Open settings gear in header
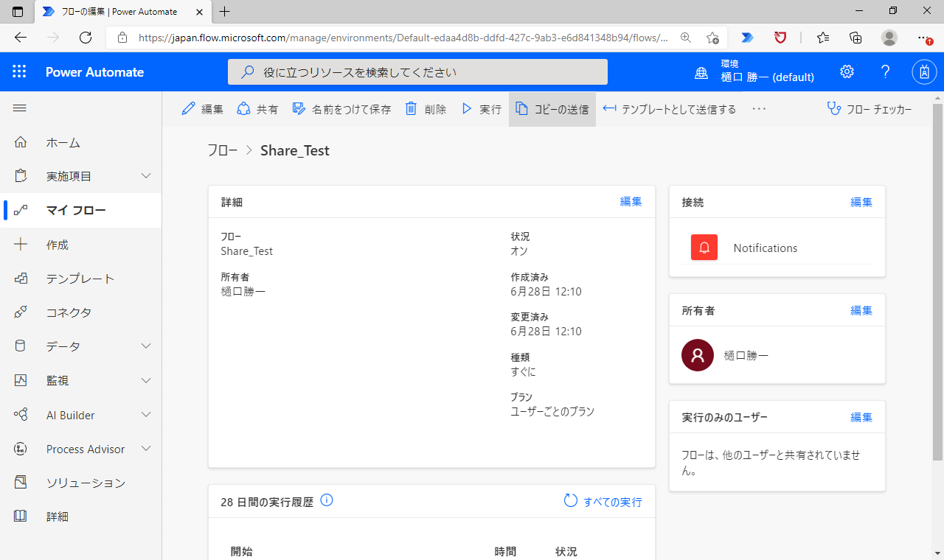Screen dimensions: 944x560 coord(847,71)
